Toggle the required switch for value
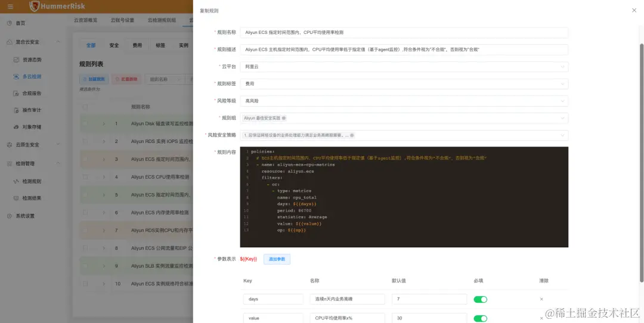Viewport: 644px width, 323px height. tap(480, 318)
